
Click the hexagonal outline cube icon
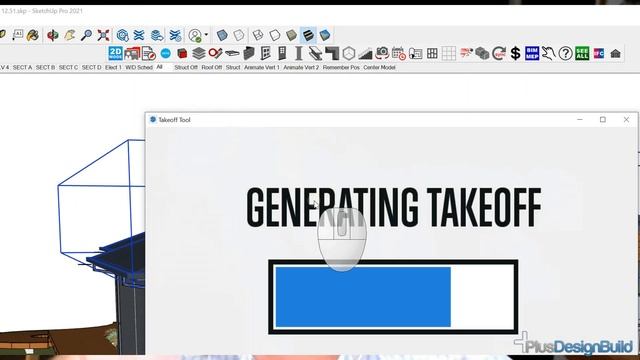pos(349,53)
